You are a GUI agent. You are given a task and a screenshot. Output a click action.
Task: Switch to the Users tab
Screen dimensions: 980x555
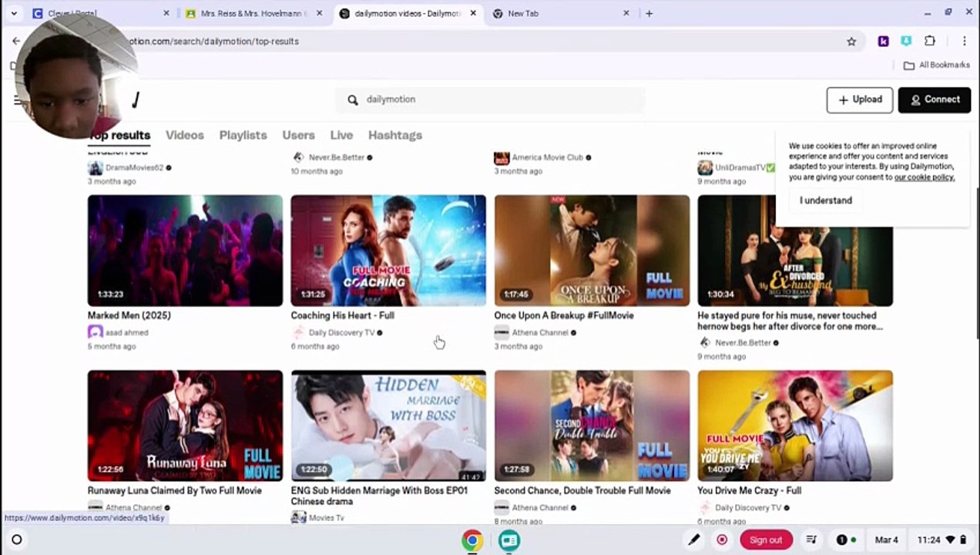(298, 135)
